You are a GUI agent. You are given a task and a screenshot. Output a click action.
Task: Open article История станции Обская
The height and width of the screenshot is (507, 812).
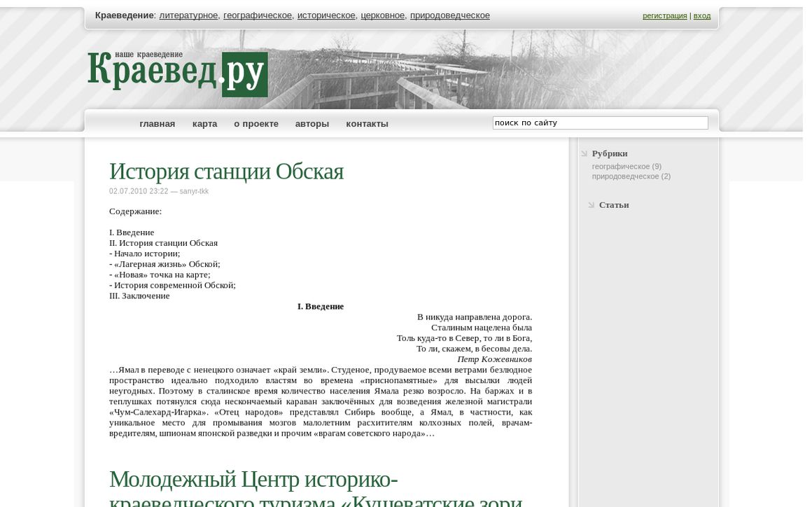(226, 172)
